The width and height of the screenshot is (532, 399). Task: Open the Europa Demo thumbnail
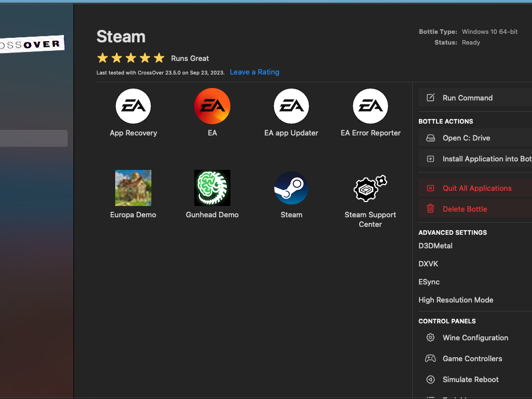tap(133, 188)
